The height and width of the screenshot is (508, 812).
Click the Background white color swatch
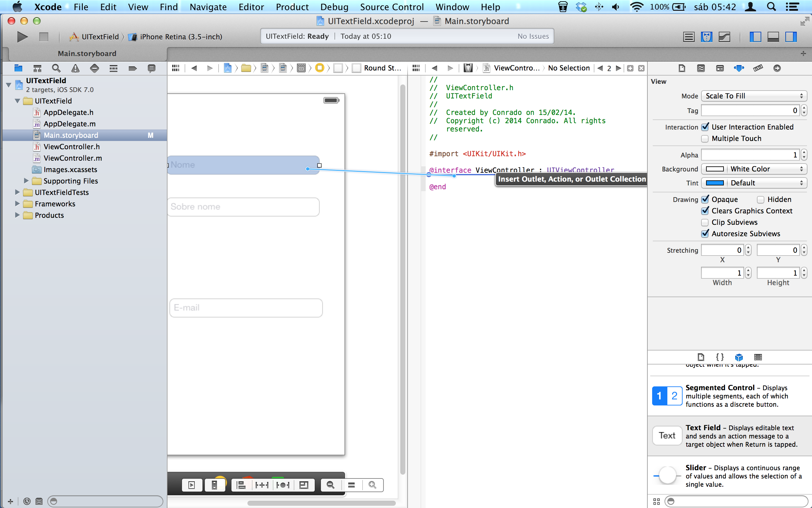click(x=715, y=169)
